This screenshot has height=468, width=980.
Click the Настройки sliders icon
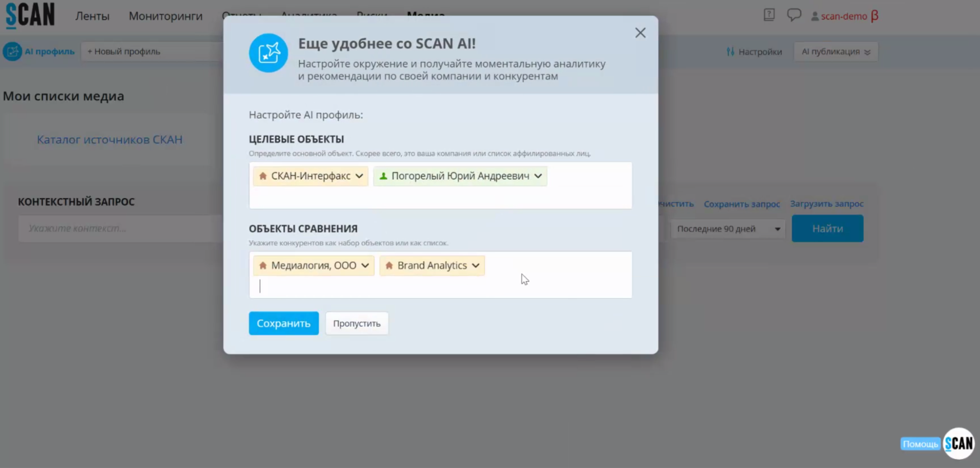730,52
